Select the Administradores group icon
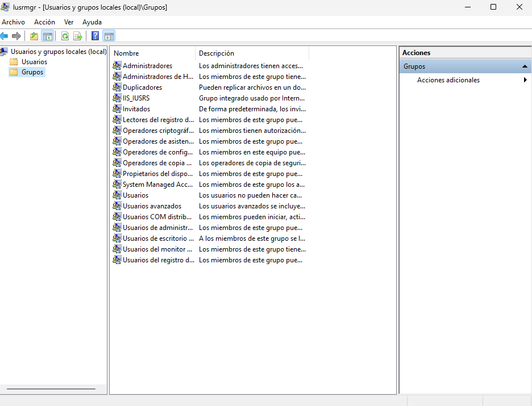Viewport: 532px width, 406px height. tap(117, 66)
